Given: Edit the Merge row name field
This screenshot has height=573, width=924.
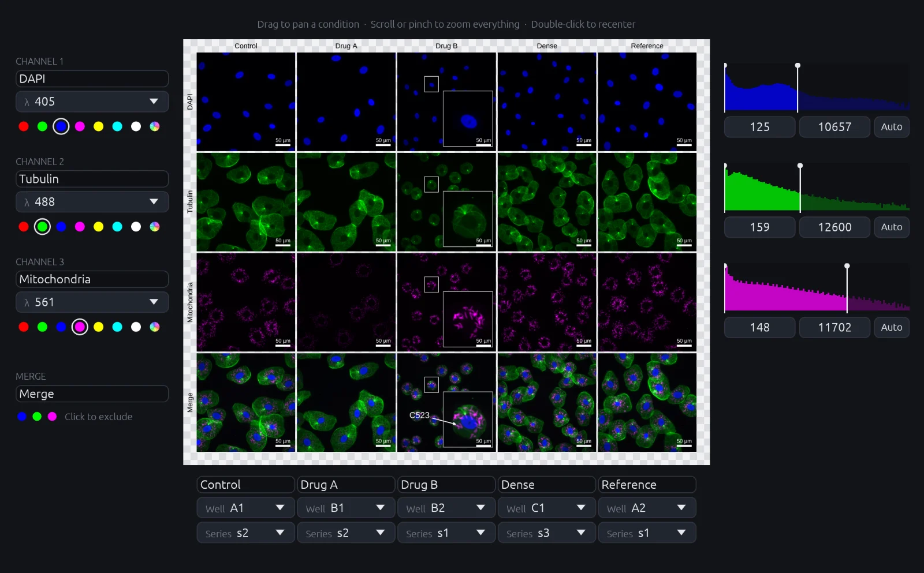Looking at the screenshot, I should (x=92, y=394).
